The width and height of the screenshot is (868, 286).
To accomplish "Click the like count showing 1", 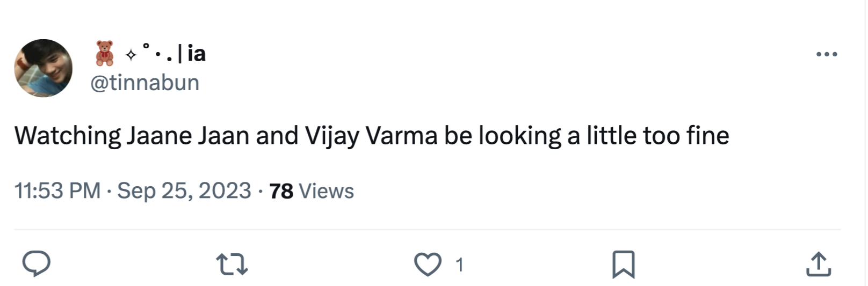I will pyautogui.click(x=459, y=265).
